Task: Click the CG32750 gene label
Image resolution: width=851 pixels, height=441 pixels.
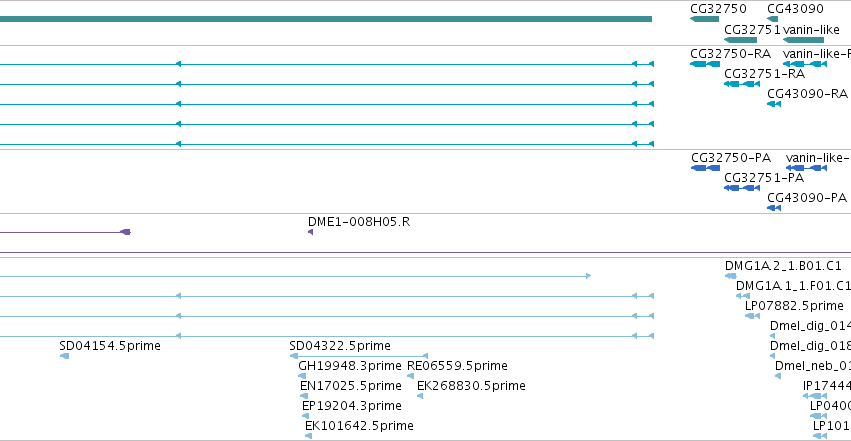Action: click(x=718, y=9)
